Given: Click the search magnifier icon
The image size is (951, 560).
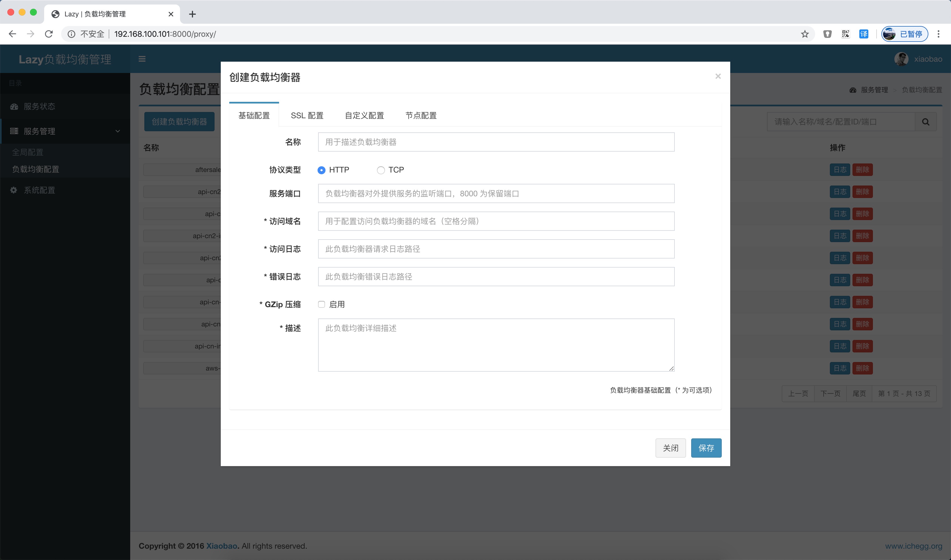Looking at the screenshot, I should (925, 122).
